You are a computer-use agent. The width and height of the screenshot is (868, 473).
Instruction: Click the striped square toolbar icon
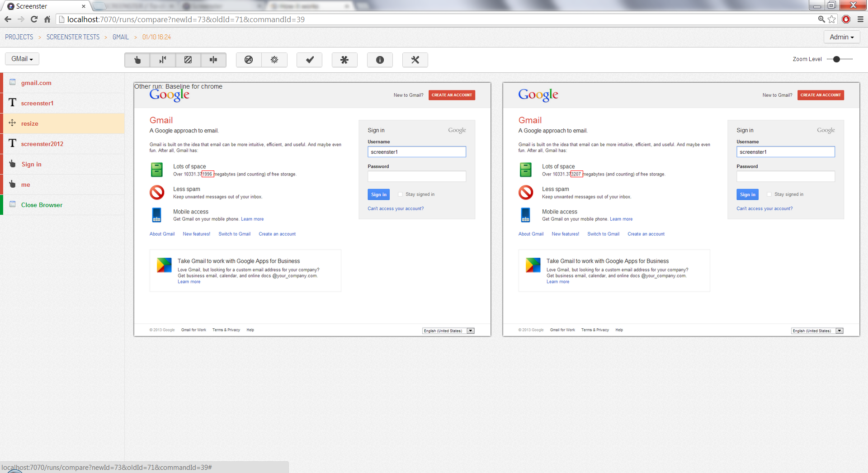click(x=188, y=60)
